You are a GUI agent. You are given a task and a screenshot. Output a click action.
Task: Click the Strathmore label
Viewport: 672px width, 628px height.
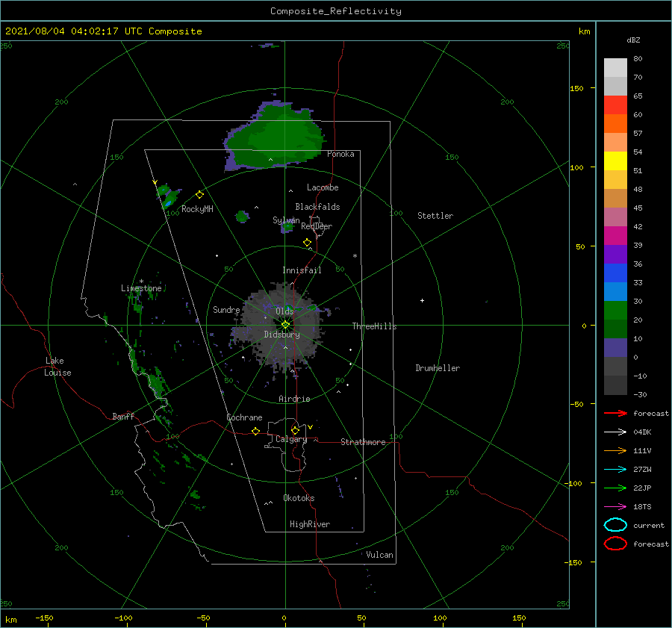pos(363,442)
